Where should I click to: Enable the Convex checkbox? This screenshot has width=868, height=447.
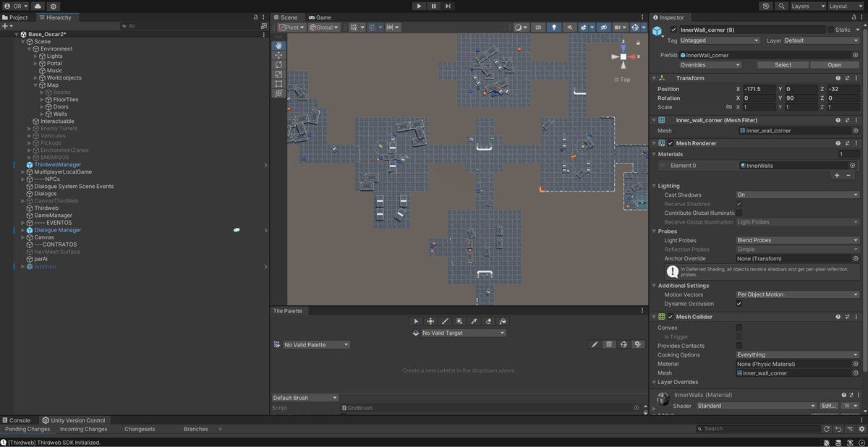click(x=739, y=328)
